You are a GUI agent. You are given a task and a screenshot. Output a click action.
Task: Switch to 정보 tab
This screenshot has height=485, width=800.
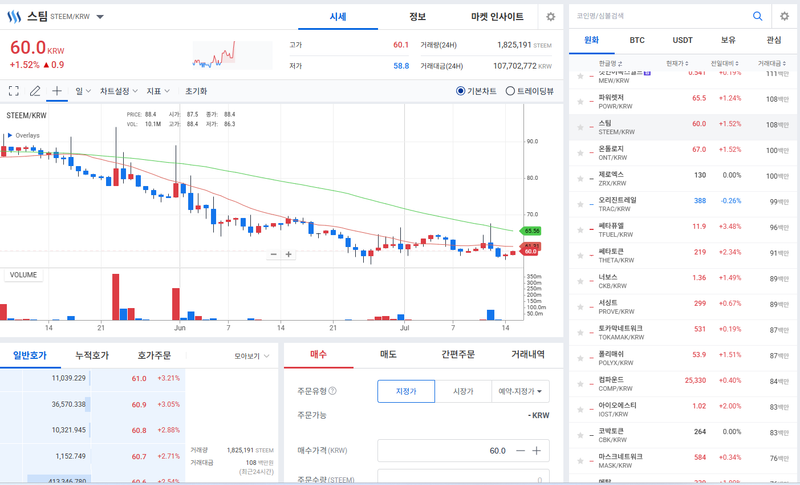[x=417, y=17]
